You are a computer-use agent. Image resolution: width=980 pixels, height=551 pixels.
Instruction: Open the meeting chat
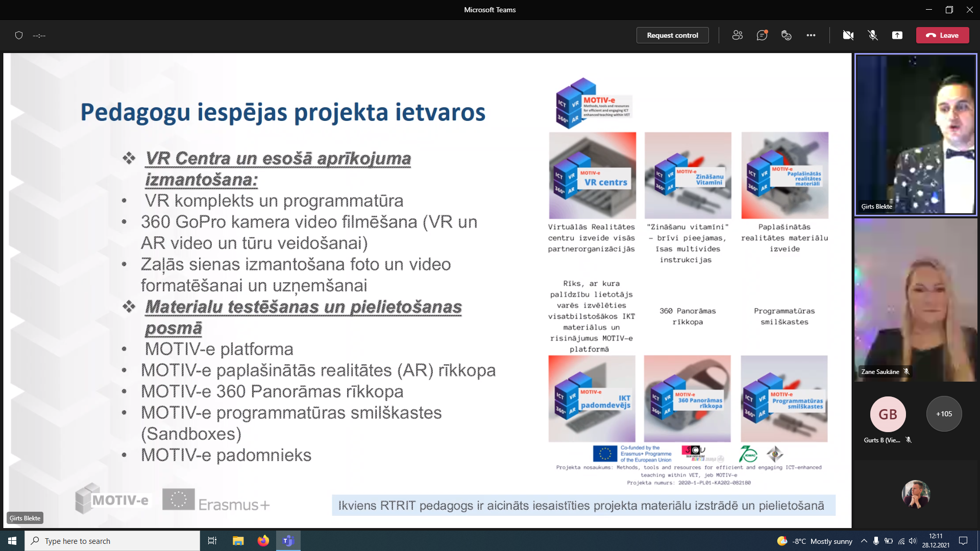coord(762,35)
